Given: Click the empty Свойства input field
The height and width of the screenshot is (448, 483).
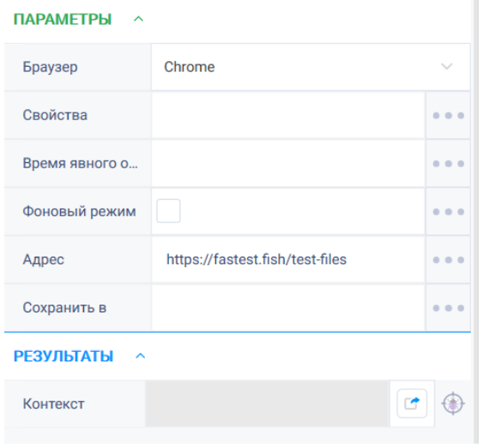Looking at the screenshot, I should click(x=288, y=115).
